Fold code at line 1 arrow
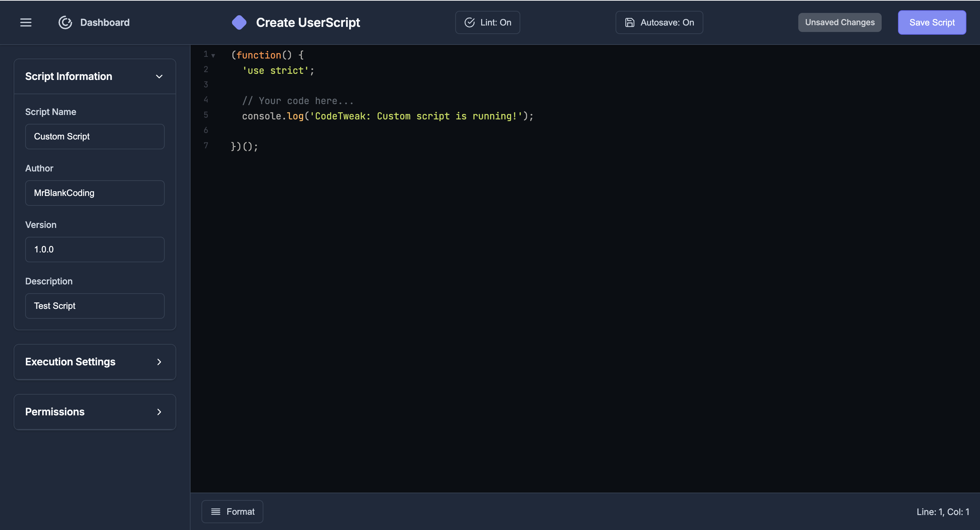This screenshot has height=530, width=980. point(213,55)
